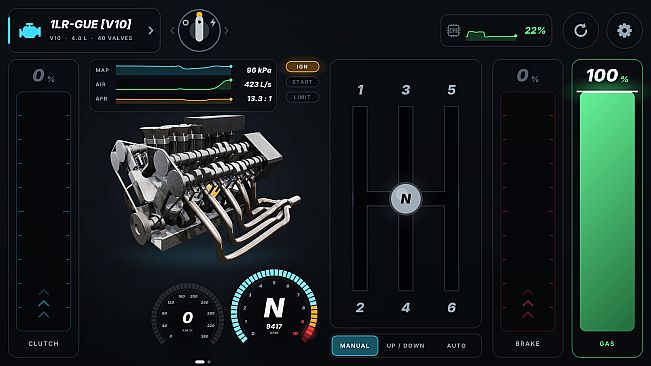Shift into gear 2
The width and height of the screenshot is (651, 366).
pos(360,307)
